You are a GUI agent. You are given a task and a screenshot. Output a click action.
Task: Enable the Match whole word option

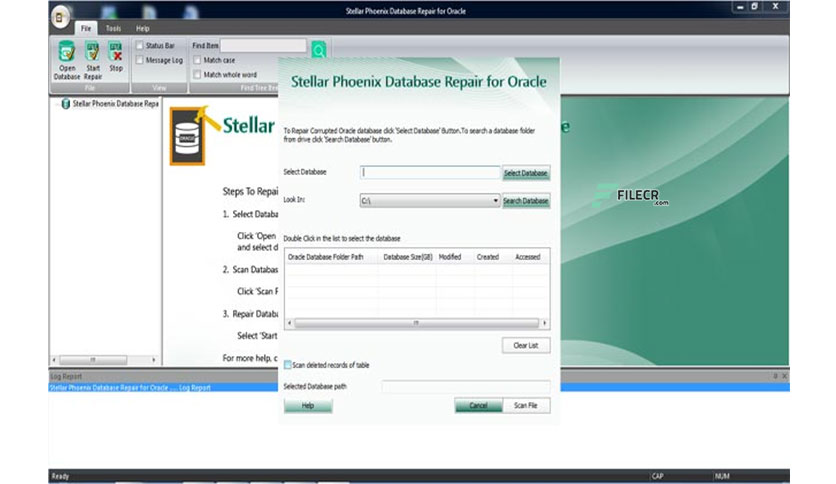click(x=197, y=75)
